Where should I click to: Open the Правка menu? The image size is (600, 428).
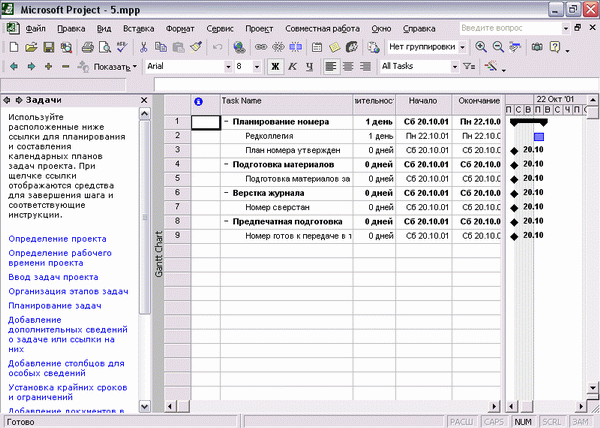[x=71, y=29]
